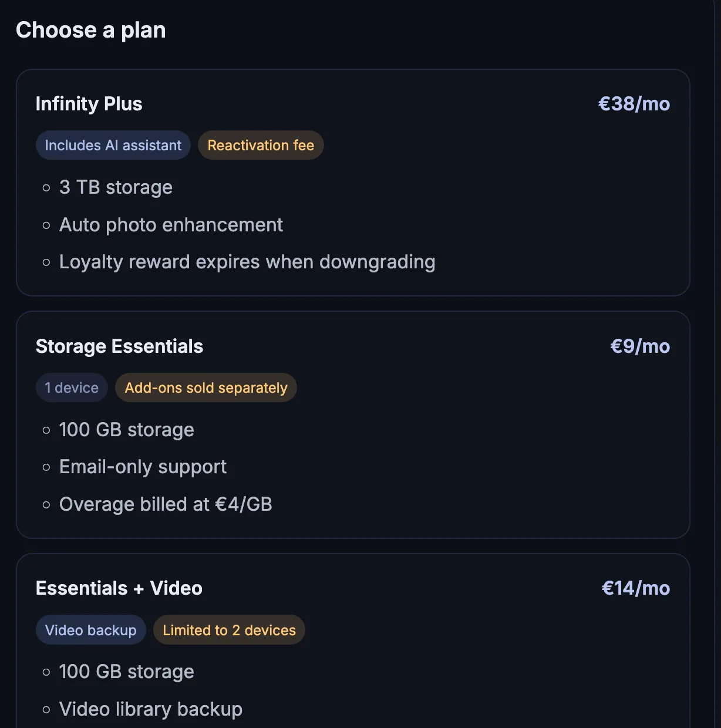Click the "Overage billed at €4/GB" text

click(166, 504)
